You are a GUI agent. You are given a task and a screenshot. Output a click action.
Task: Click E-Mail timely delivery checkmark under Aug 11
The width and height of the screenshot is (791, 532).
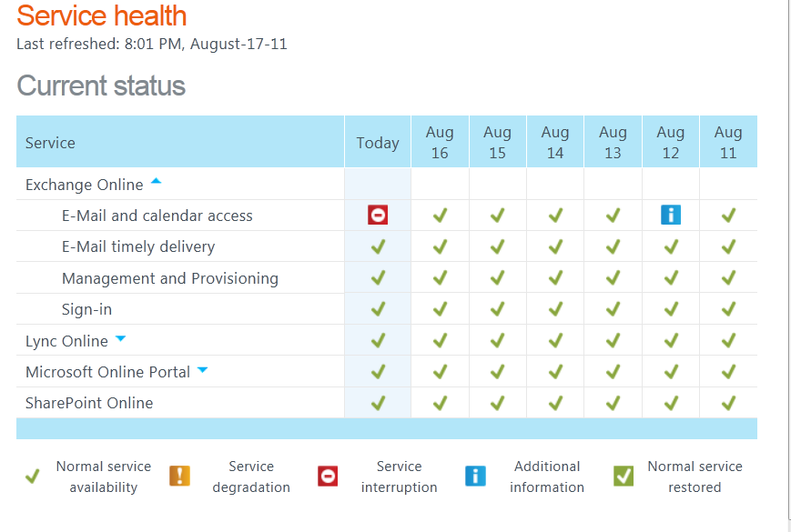pos(728,246)
